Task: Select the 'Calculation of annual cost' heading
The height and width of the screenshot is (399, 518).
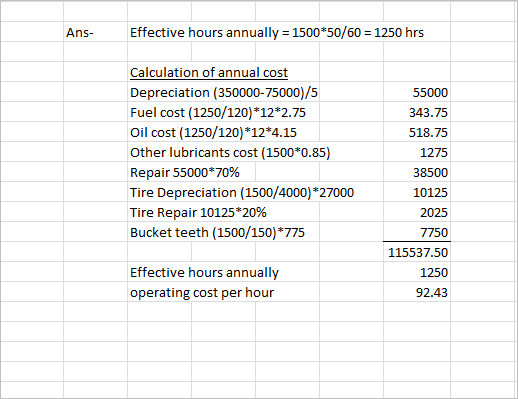Action: pyautogui.click(x=209, y=72)
